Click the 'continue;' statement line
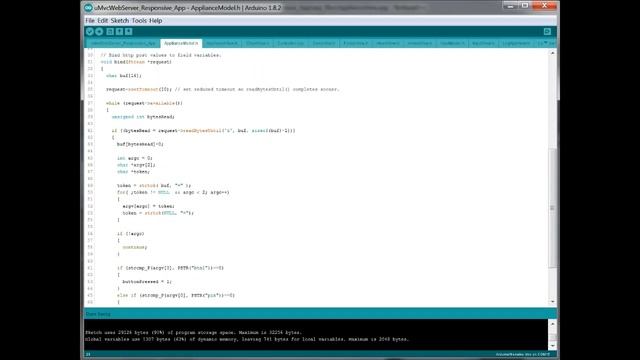Viewport: 640px width, 360px height. tap(135, 247)
